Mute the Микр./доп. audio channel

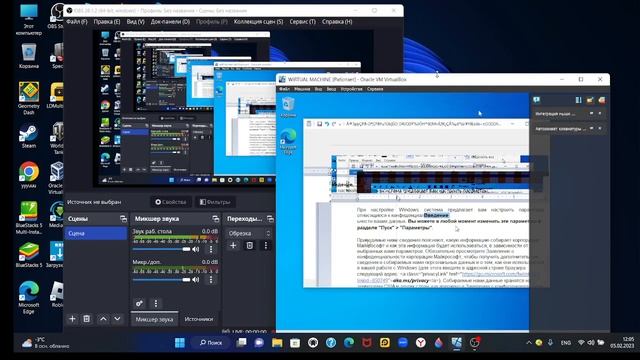click(196, 280)
